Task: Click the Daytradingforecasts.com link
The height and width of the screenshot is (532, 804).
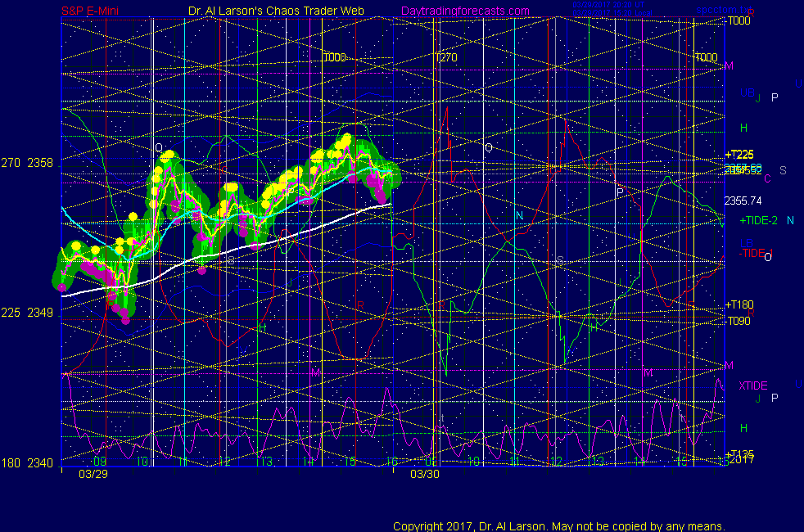Action: [x=464, y=11]
